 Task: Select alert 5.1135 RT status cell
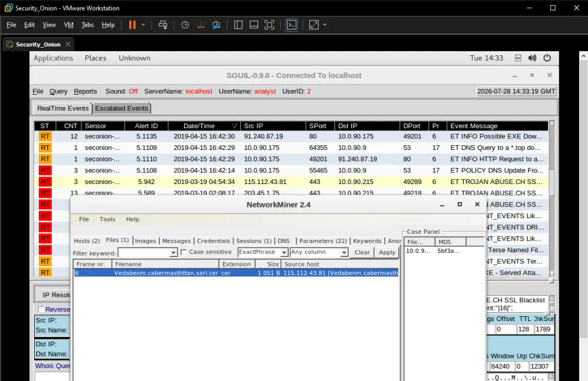pos(45,136)
